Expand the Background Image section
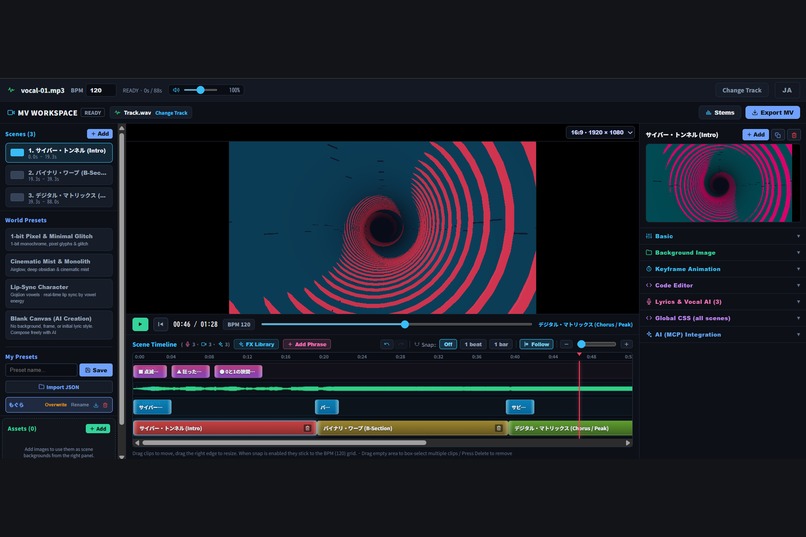 (x=723, y=252)
